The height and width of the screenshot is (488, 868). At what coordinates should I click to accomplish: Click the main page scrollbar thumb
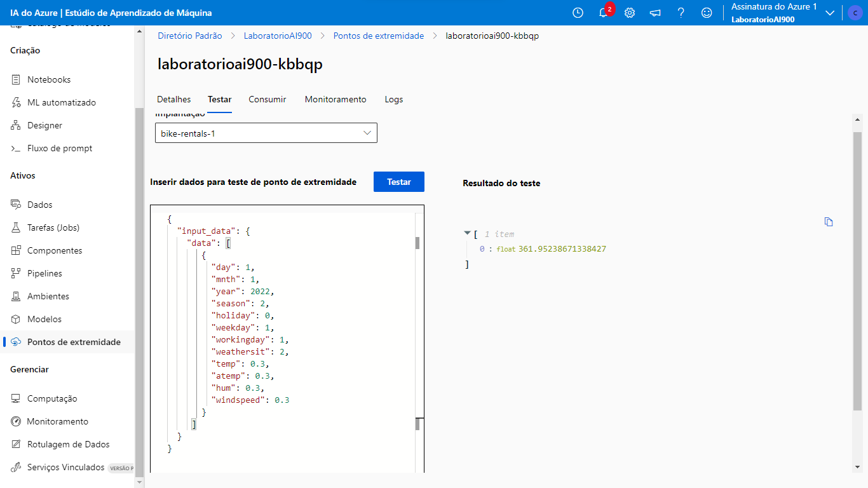pyautogui.click(x=858, y=272)
